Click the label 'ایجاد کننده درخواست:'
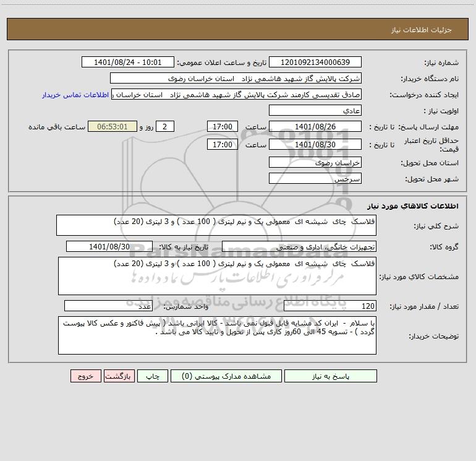 424,95
